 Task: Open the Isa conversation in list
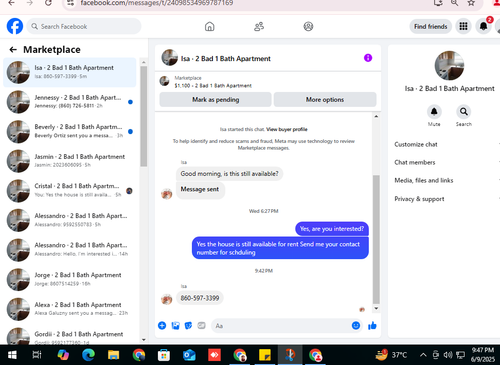[x=70, y=72]
